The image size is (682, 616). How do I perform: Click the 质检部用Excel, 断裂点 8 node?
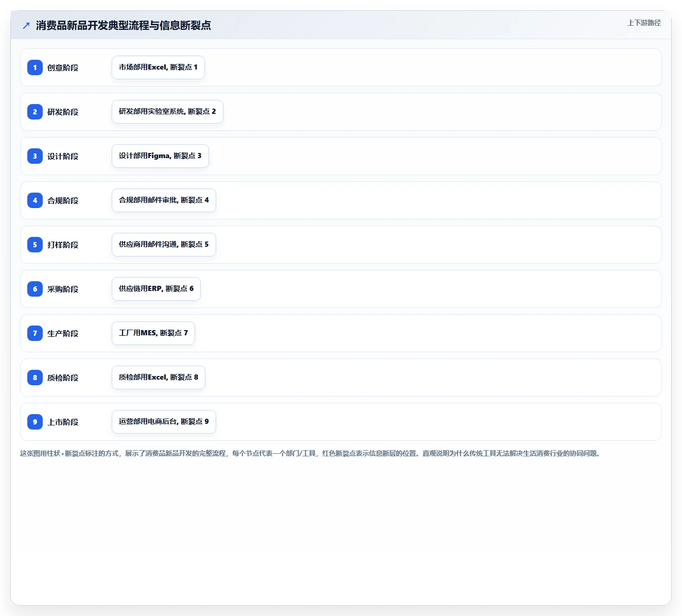(159, 378)
